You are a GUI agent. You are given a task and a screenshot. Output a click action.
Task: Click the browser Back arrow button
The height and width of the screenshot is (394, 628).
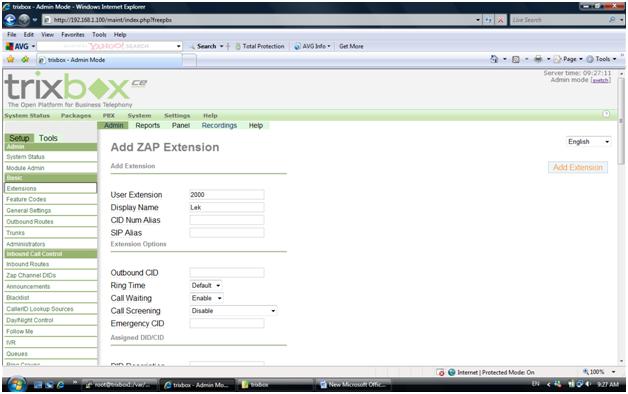point(10,20)
